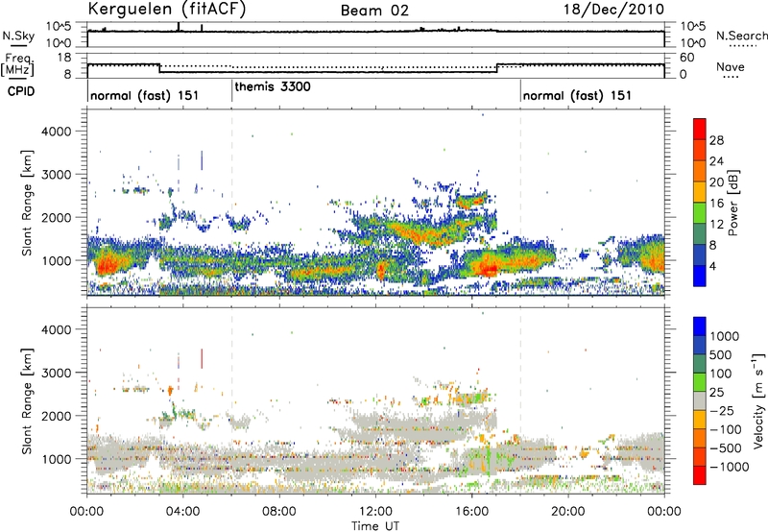
Task: Click the 'N.Sky' axis label
Action: (18, 36)
